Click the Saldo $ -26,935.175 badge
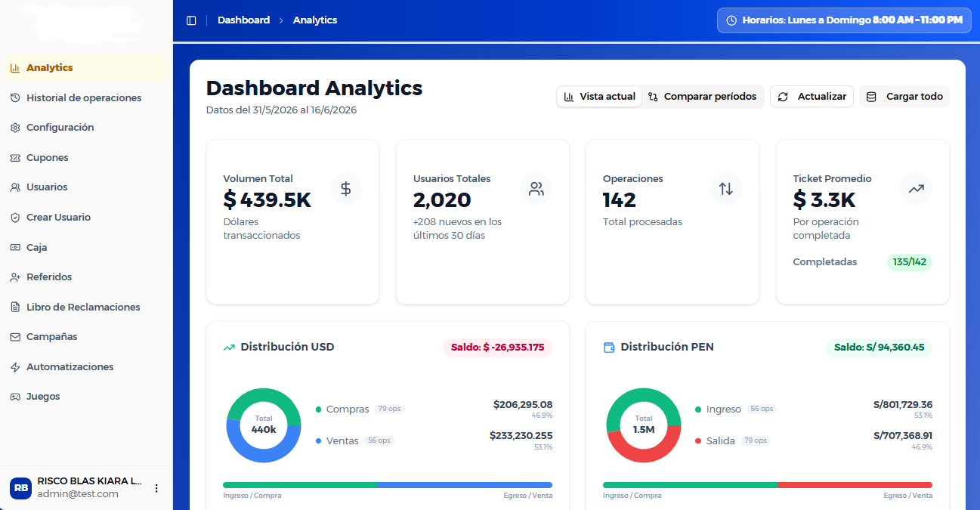This screenshot has width=980, height=510. tap(497, 348)
